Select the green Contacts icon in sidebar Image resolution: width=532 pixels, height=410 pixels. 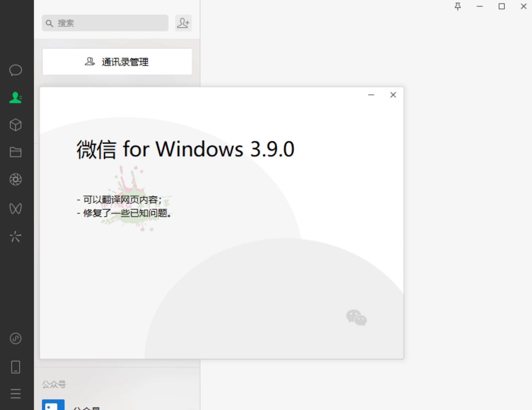15,97
